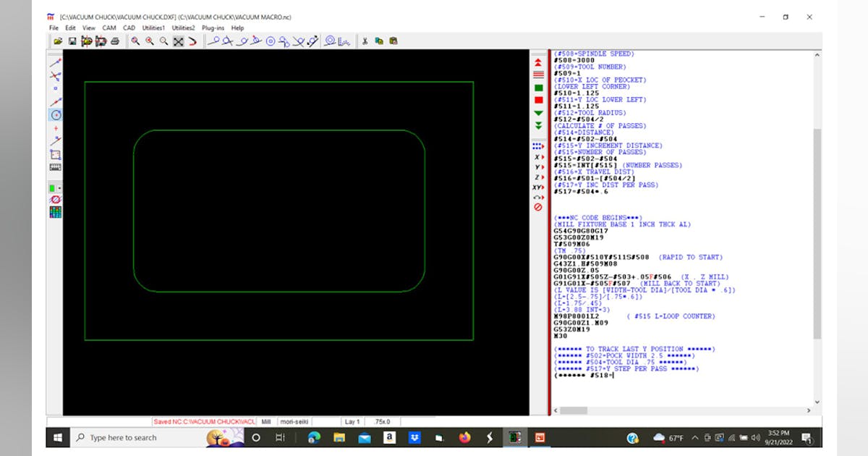The image size is (868, 456).
Task: Open the Utilities1 menu
Action: point(153,28)
